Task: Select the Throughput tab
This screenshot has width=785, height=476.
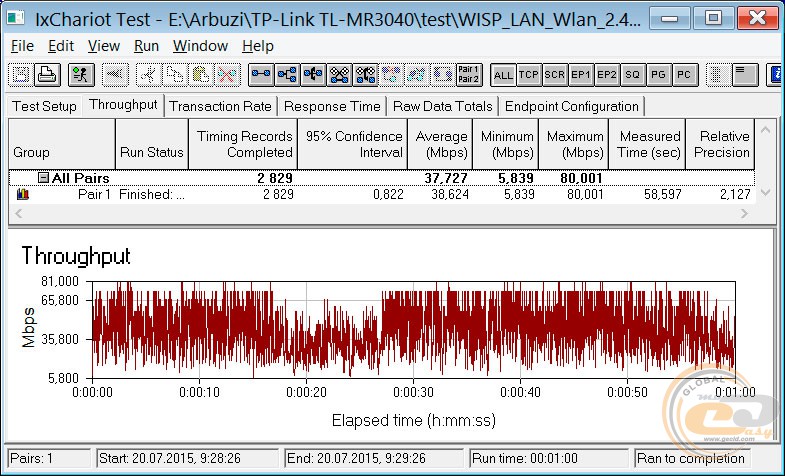Action: [x=123, y=105]
